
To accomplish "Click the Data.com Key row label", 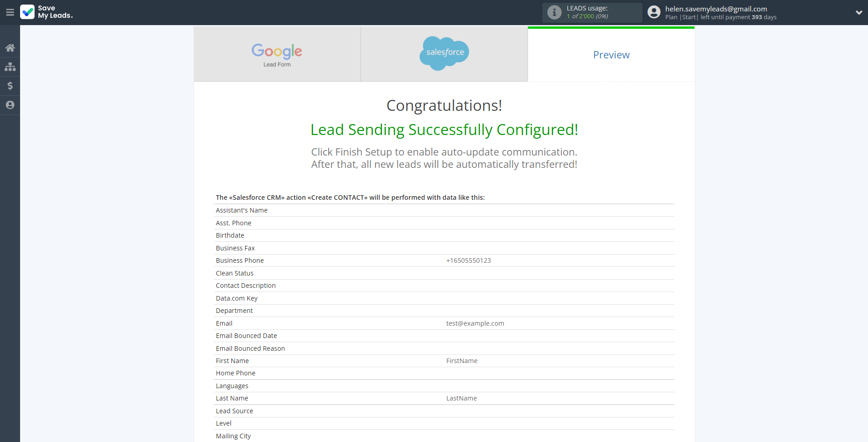I will [x=236, y=298].
